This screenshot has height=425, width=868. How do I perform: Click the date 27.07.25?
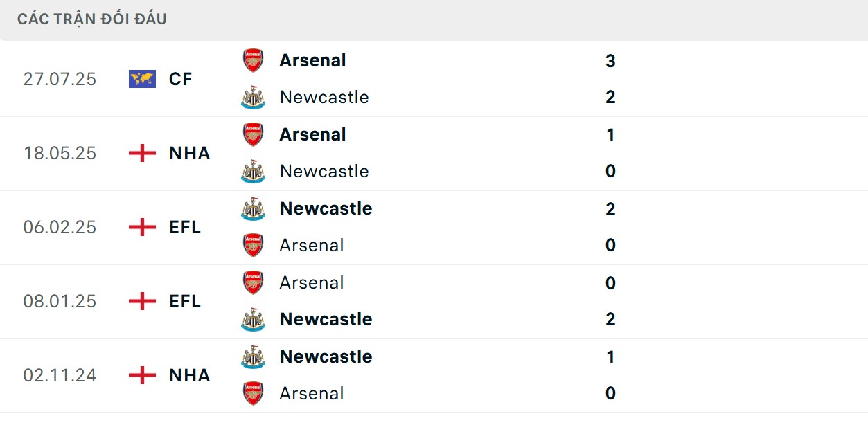pos(60,79)
